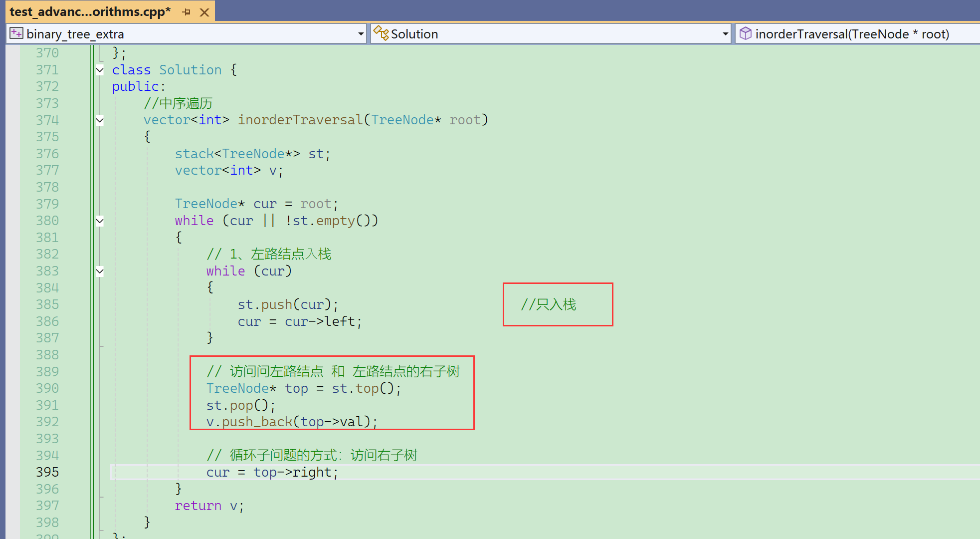Collapse the outer while loop block

tap(100, 221)
